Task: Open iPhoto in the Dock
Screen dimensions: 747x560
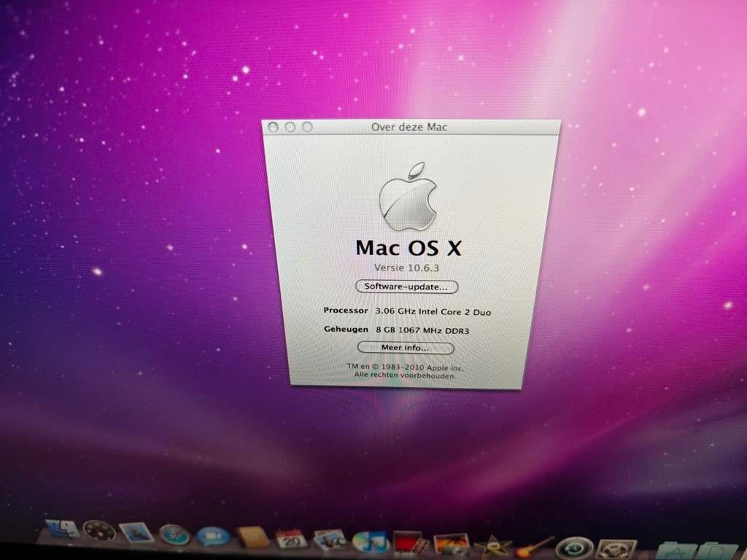Action: point(451,544)
